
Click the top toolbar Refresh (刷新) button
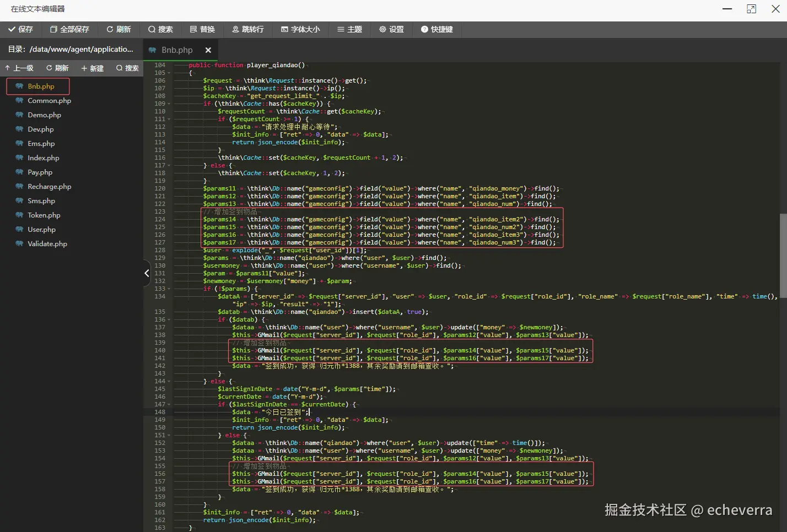click(x=118, y=29)
